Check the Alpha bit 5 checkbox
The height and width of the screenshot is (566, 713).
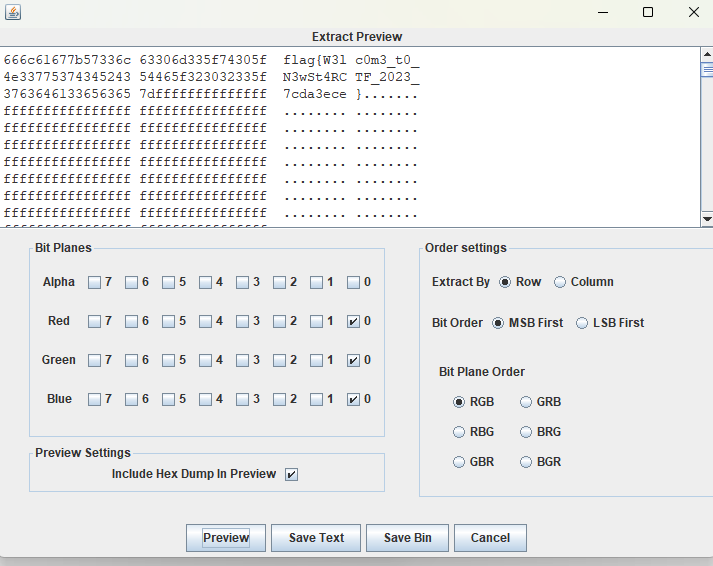click(x=168, y=282)
